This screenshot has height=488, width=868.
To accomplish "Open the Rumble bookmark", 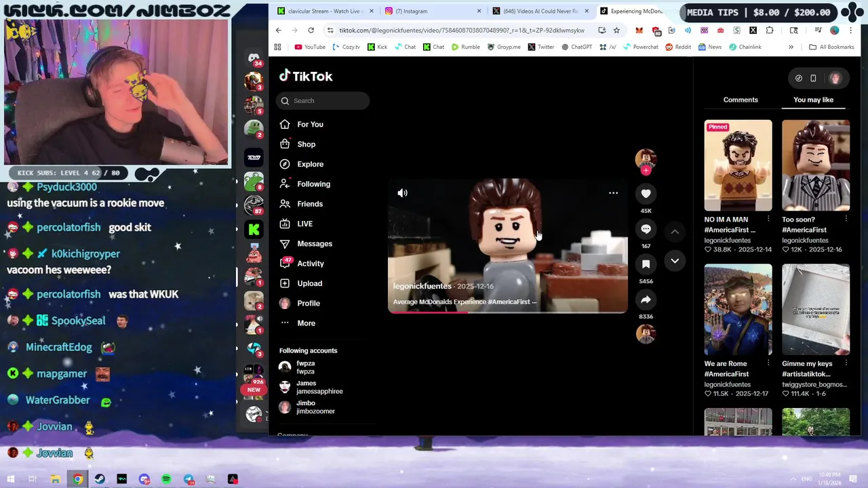I will click(x=465, y=47).
